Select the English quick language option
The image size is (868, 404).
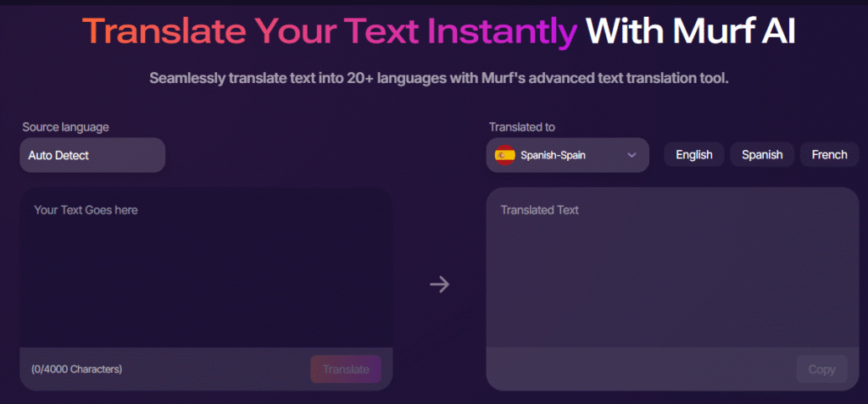[693, 154]
